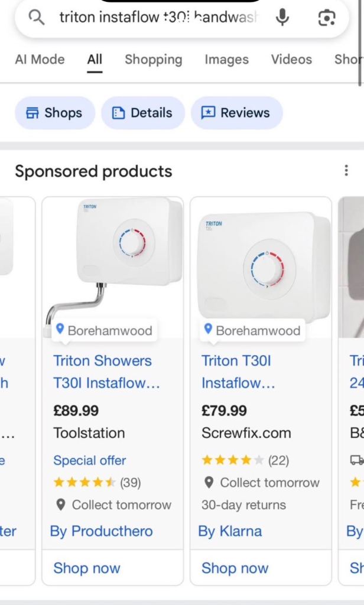
Task: Open the three-dot menu beside Sponsored products
Action: [x=346, y=170]
